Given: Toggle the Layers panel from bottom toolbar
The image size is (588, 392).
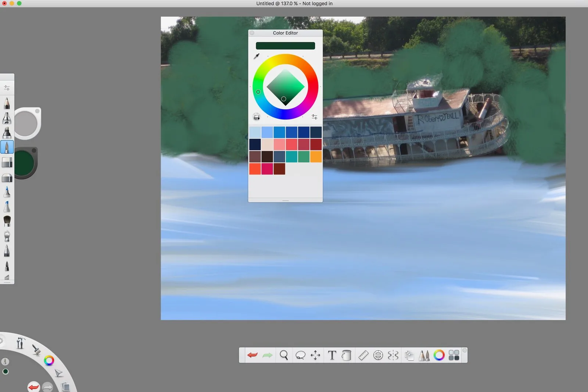Looking at the screenshot, I should pyautogui.click(x=409, y=355).
